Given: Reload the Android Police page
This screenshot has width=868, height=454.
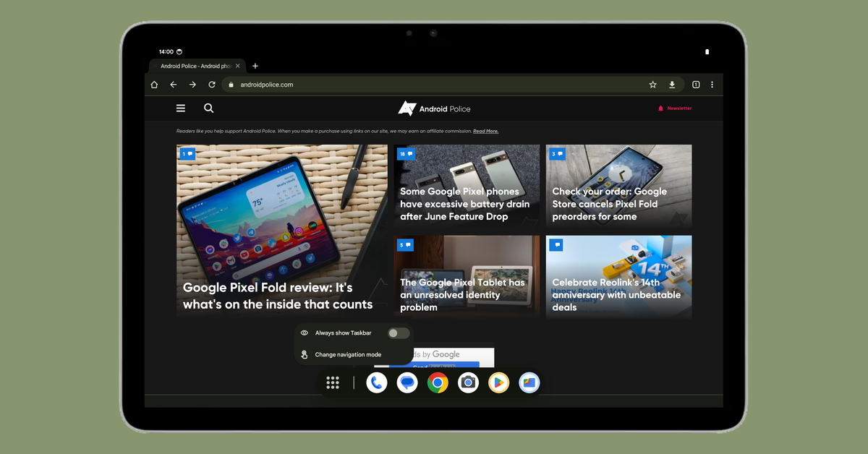Looking at the screenshot, I should (212, 85).
